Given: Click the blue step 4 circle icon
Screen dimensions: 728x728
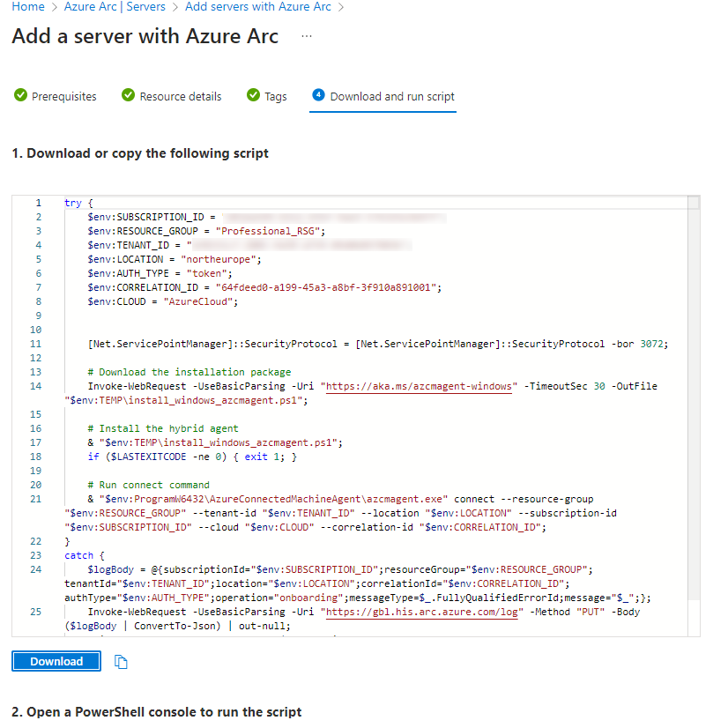Looking at the screenshot, I should [x=318, y=96].
